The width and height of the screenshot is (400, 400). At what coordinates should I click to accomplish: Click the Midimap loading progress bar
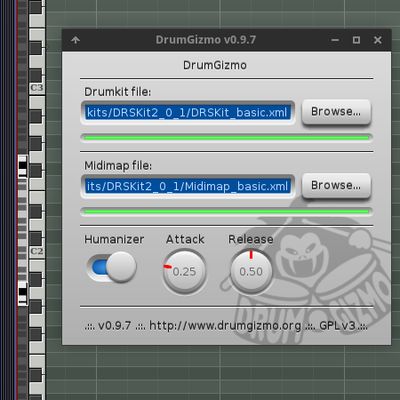[x=226, y=211]
